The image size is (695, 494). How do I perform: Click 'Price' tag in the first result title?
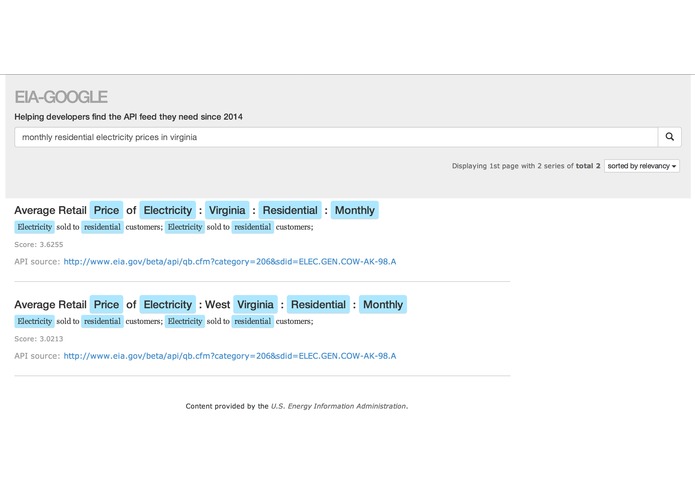coord(106,210)
